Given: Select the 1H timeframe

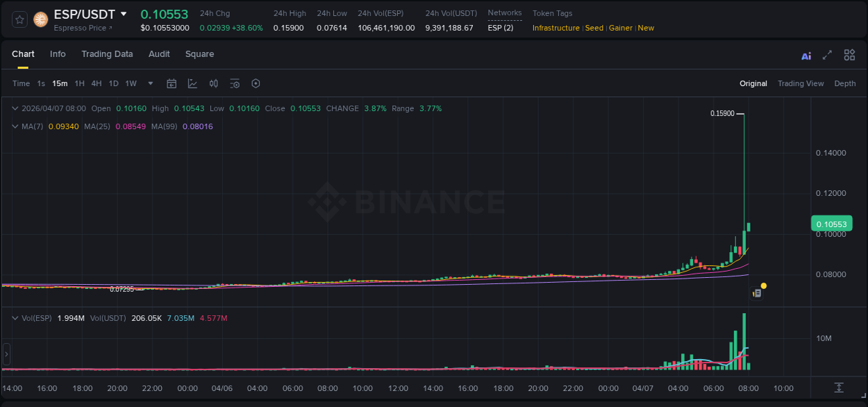Looking at the screenshot, I should tap(80, 83).
